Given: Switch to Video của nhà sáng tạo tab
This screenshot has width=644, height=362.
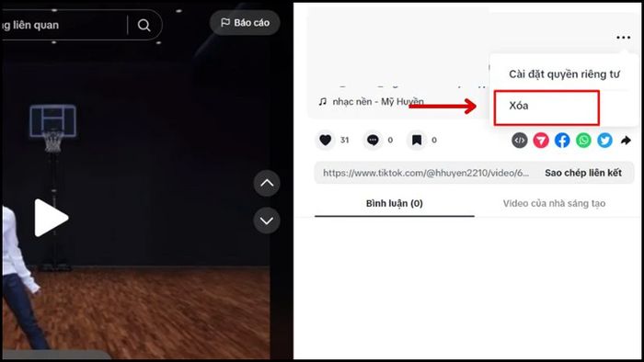Looking at the screenshot, I should point(554,203).
